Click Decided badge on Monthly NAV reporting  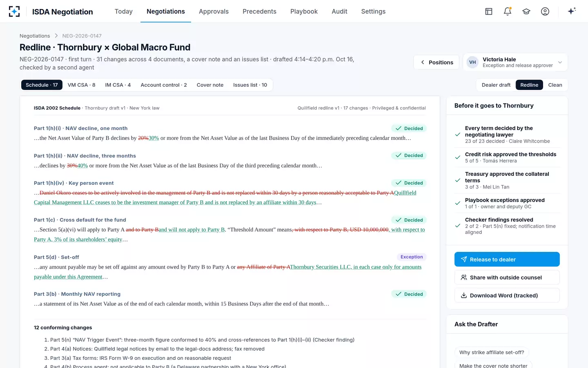pos(409,294)
